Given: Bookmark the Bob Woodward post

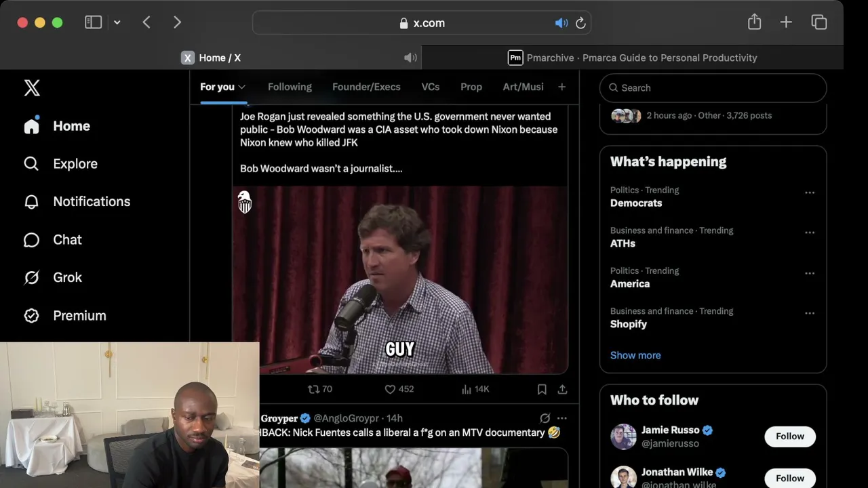Looking at the screenshot, I should 542,389.
